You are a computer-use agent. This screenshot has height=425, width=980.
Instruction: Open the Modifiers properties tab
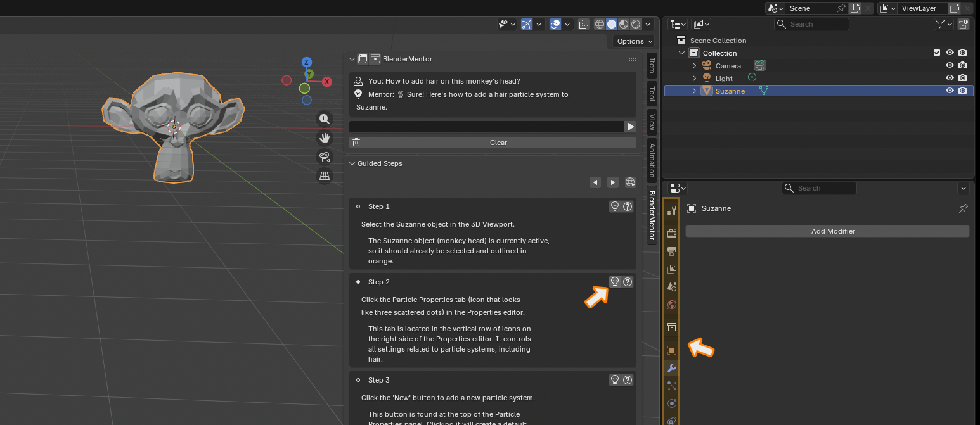tap(672, 367)
